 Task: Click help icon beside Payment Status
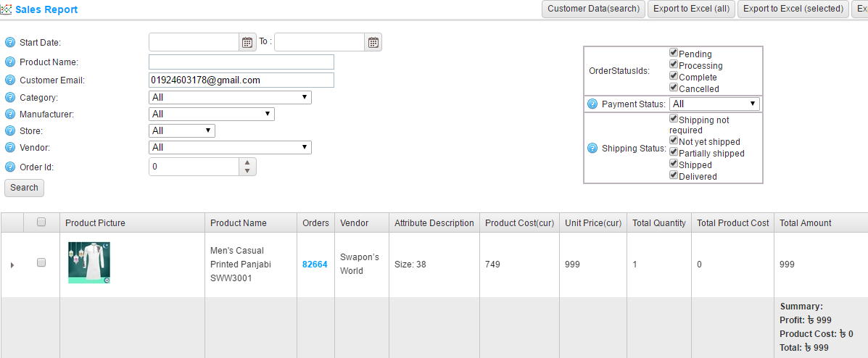tap(592, 104)
